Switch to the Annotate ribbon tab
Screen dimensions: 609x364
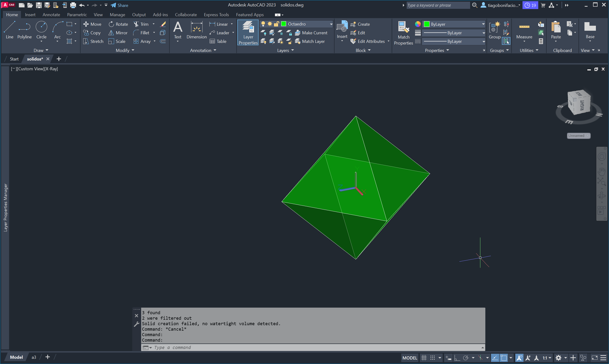click(x=51, y=15)
